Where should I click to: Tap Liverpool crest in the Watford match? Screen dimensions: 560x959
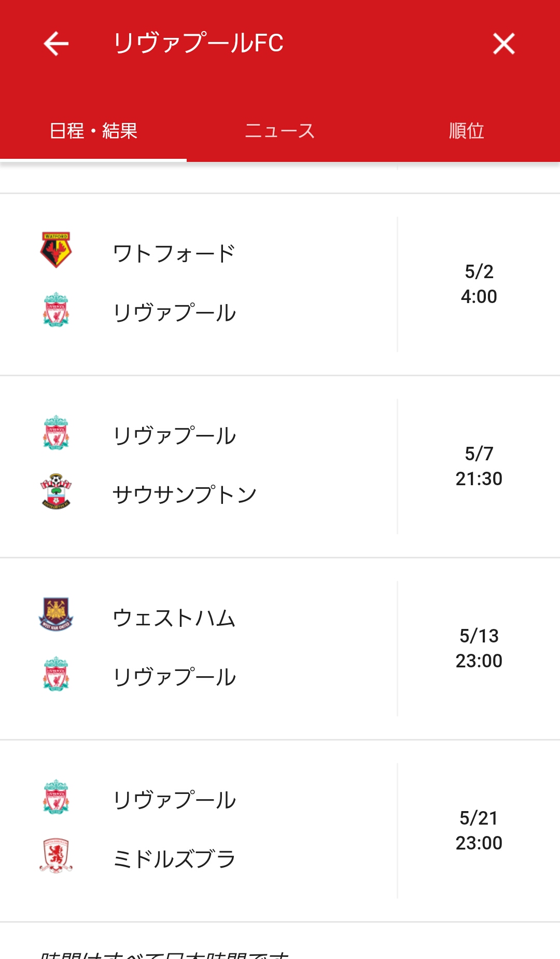(x=56, y=310)
